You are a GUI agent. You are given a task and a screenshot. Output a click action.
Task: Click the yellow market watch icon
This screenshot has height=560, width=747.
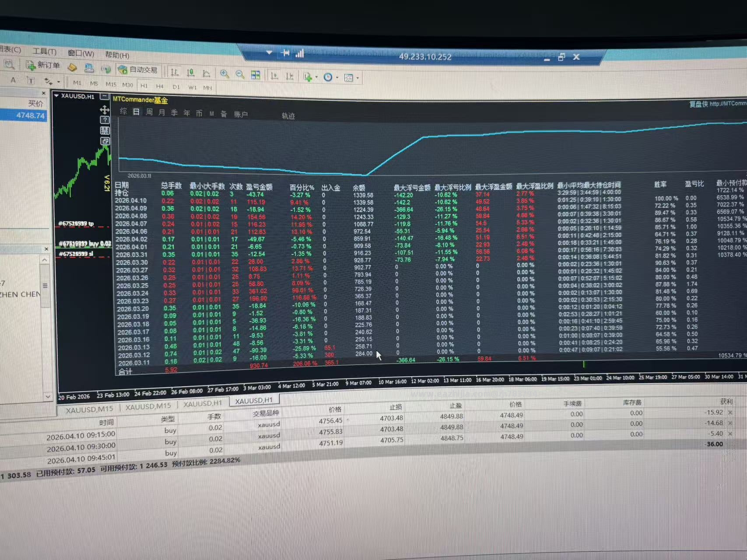(72, 67)
